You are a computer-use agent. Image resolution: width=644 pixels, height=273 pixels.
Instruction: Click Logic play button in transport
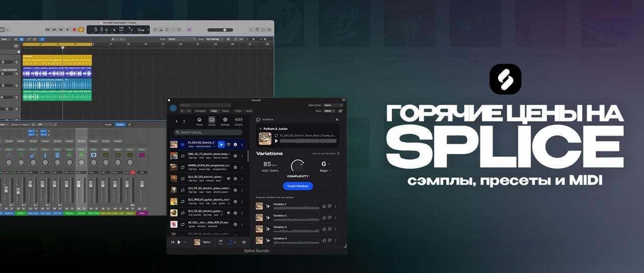[x=67, y=30]
